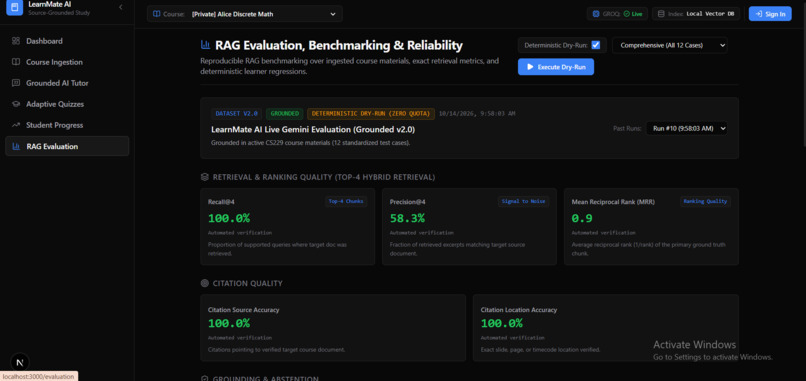Viewport: 806px width, 381px height.
Task: Click the Dashboard grid icon
Action: pos(16,41)
